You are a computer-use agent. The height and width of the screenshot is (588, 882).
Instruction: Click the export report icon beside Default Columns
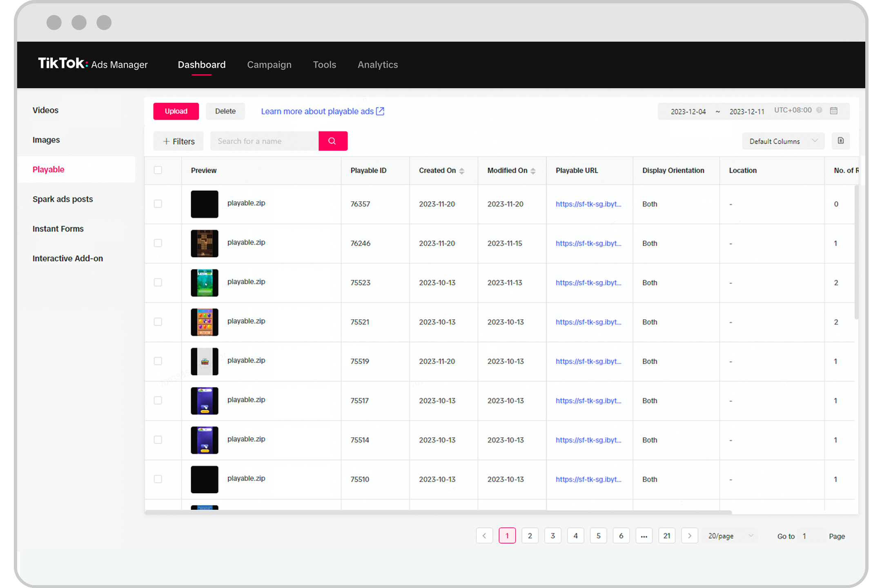(x=840, y=140)
